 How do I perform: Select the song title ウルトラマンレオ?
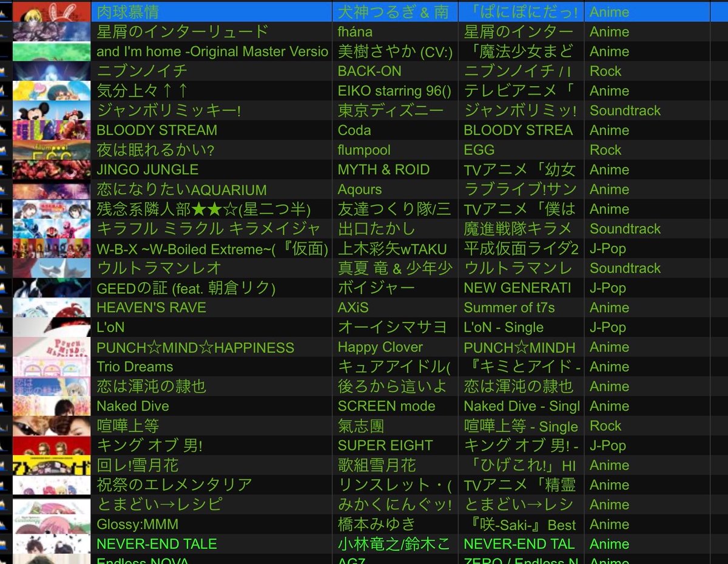point(158,268)
